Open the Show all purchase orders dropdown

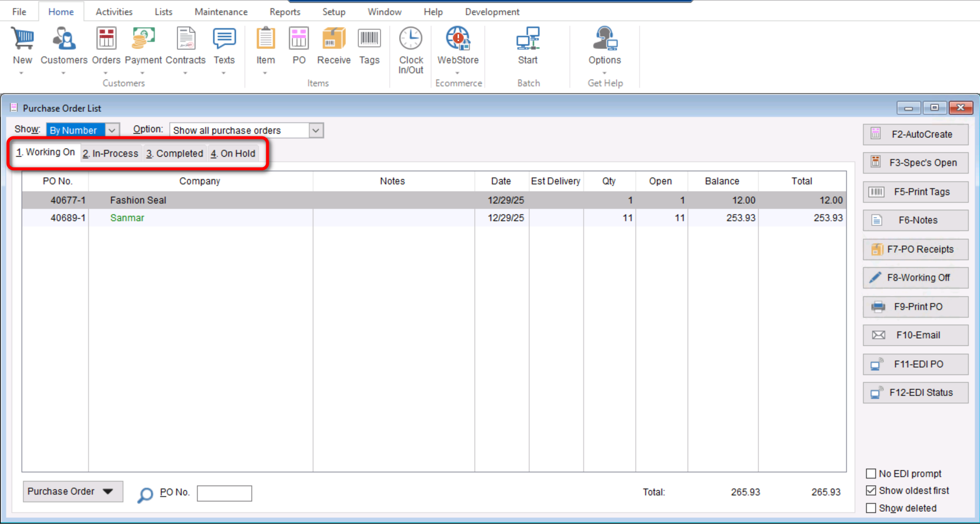tap(316, 130)
